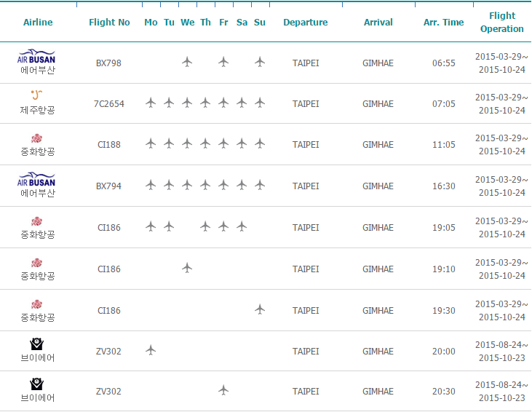Click the Arrival column header

click(378, 23)
